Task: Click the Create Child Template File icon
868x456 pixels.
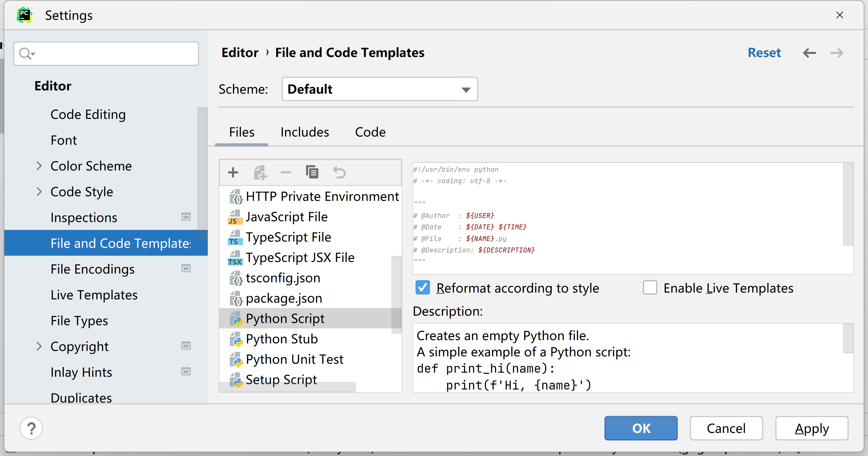Action: click(260, 172)
